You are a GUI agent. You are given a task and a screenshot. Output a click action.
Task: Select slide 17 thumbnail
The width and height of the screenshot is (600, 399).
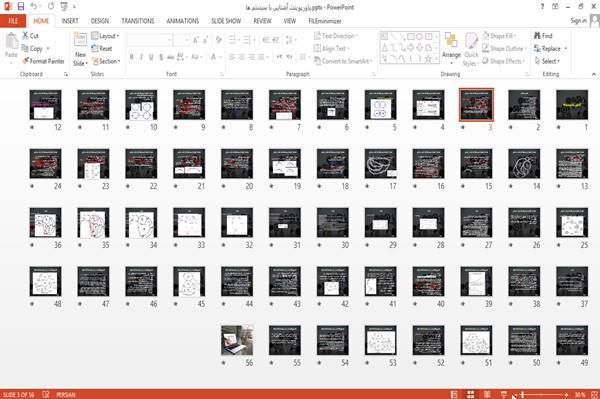(x=380, y=163)
